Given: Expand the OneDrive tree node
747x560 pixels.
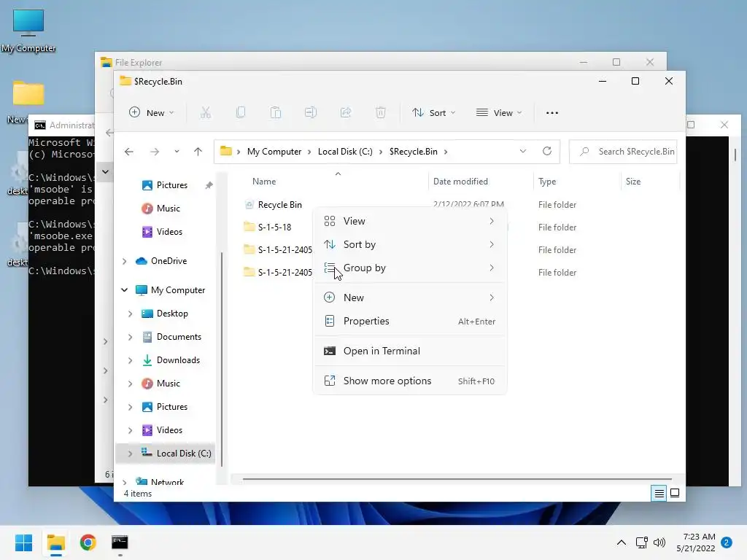Looking at the screenshot, I should (124, 261).
